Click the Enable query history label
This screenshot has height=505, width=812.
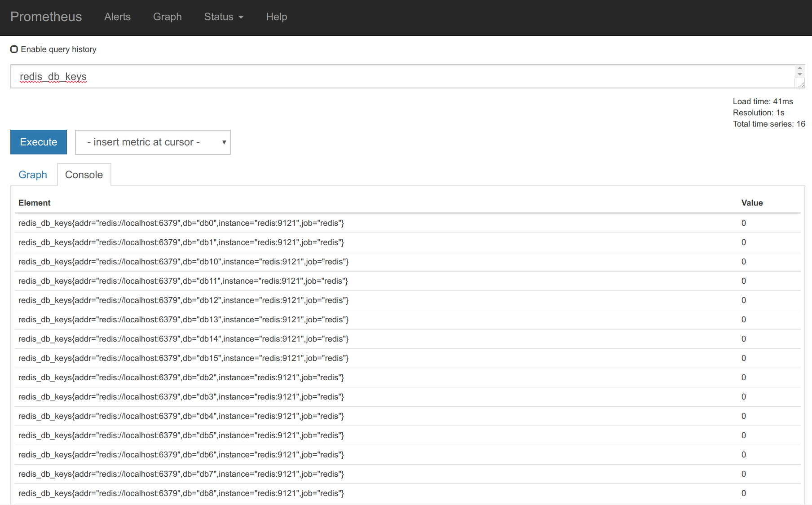58,49
